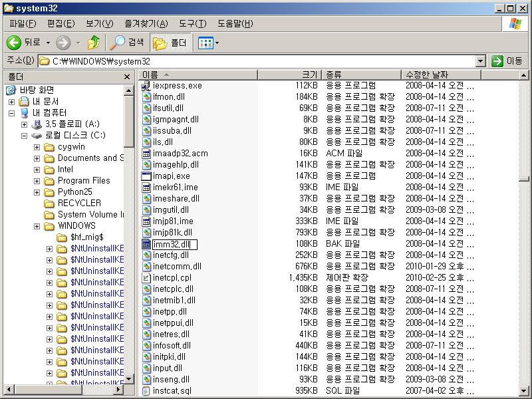Viewport: 532px width, 399px height.
Task: Click the file list vertical scrollbar down arrow
Action: pos(525,391)
